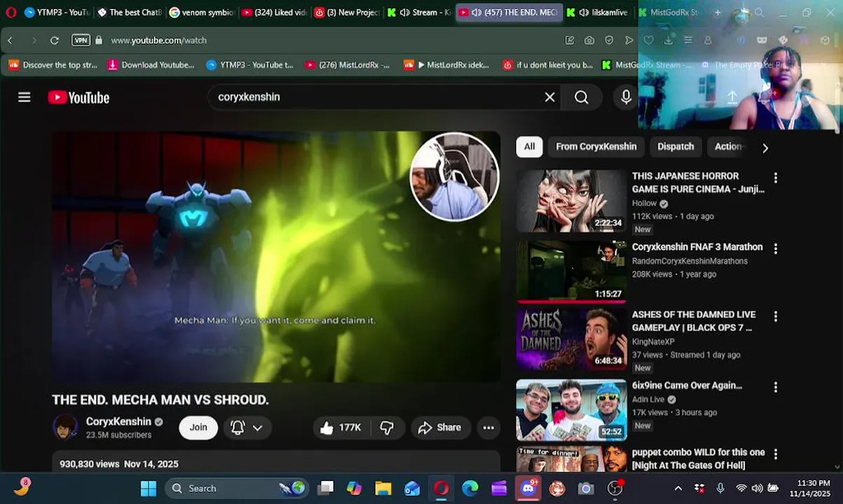Image resolution: width=843 pixels, height=504 pixels.
Task: Open options for ASHES OF THE DAMNED video
Action: point(775,316)
